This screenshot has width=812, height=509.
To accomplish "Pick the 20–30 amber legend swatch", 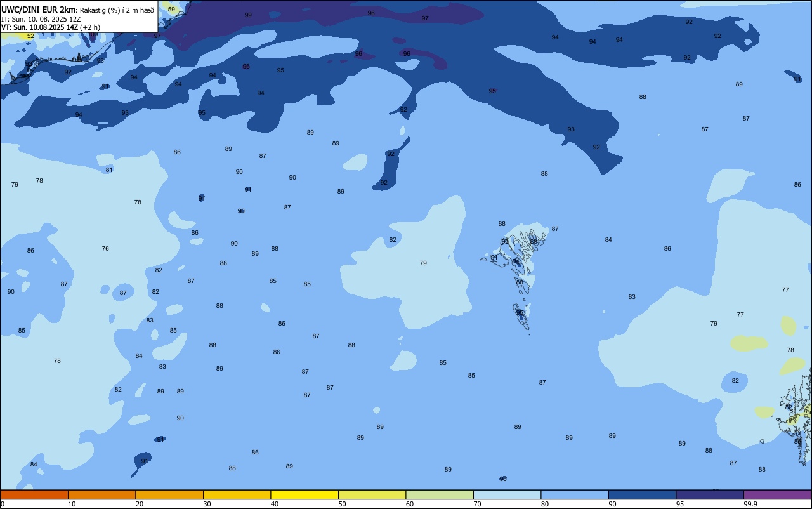I will [x=169, y=494].
